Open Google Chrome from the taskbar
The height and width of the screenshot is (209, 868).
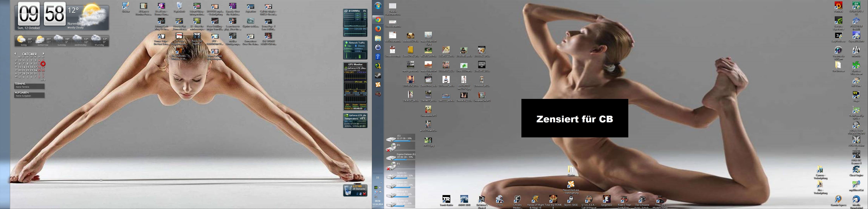(x=378, y=20)
